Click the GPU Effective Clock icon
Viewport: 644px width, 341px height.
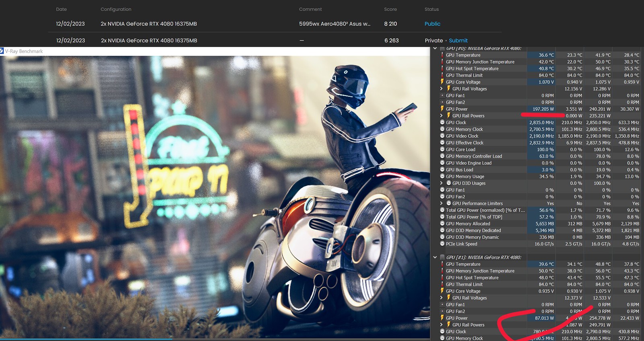442,143
